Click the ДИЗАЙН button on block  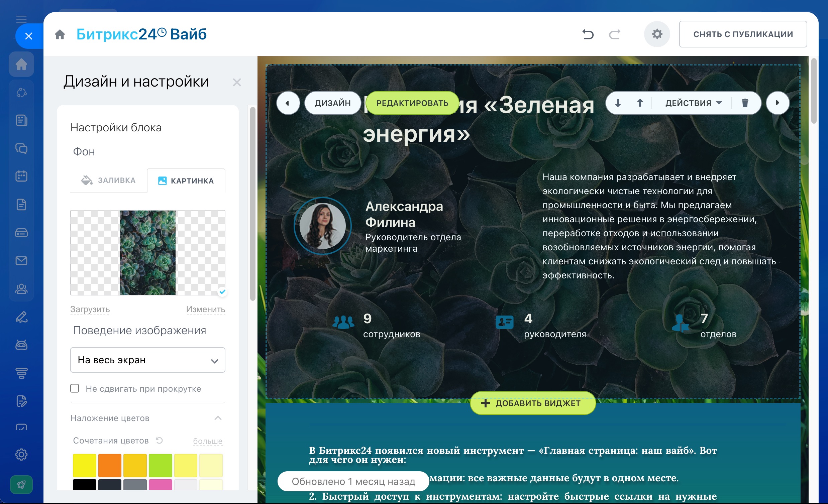[333, 103]
